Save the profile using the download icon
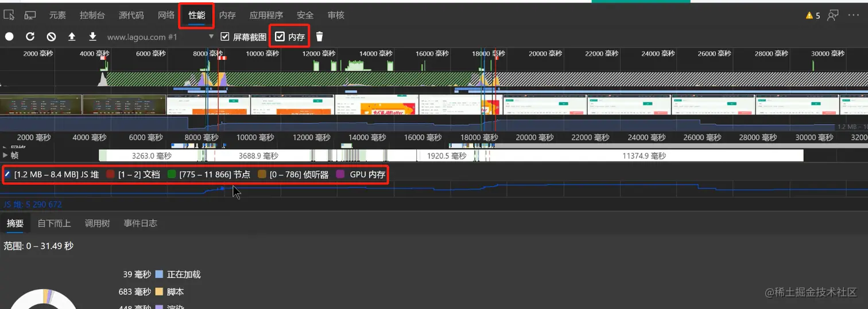 tap(92, 37)
